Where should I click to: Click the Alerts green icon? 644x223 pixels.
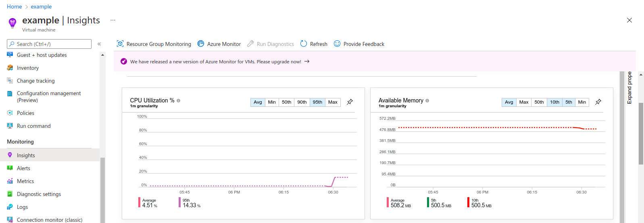point(10,168)
